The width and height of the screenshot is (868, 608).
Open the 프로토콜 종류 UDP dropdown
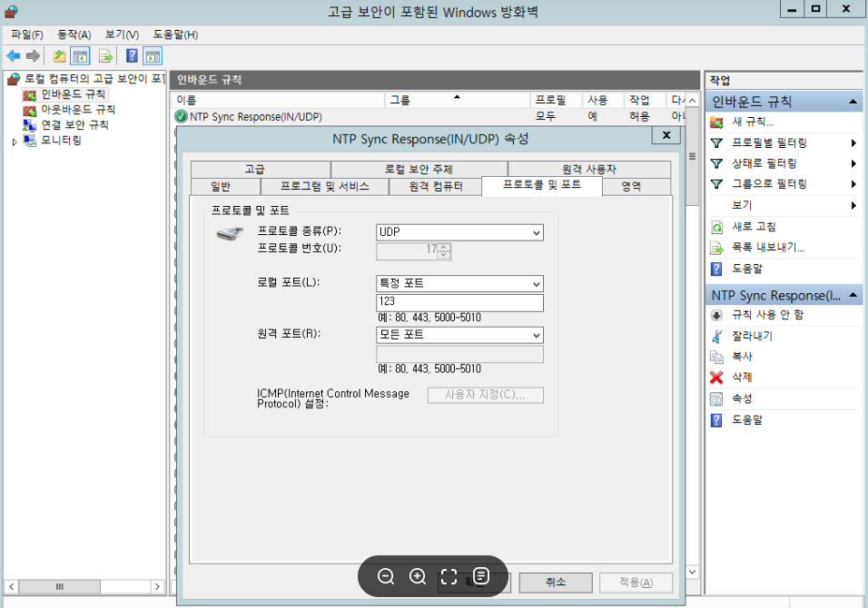pos(536,233)
